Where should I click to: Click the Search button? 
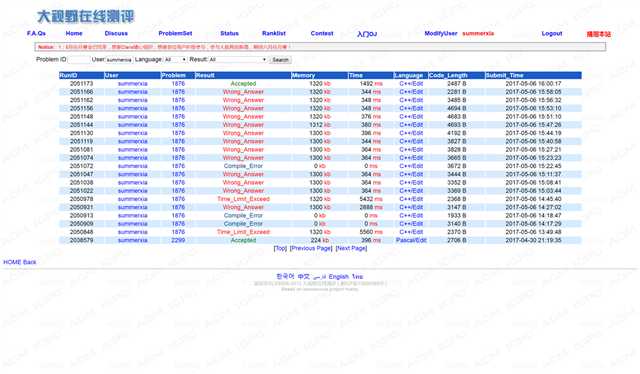(x=280, y=60)
